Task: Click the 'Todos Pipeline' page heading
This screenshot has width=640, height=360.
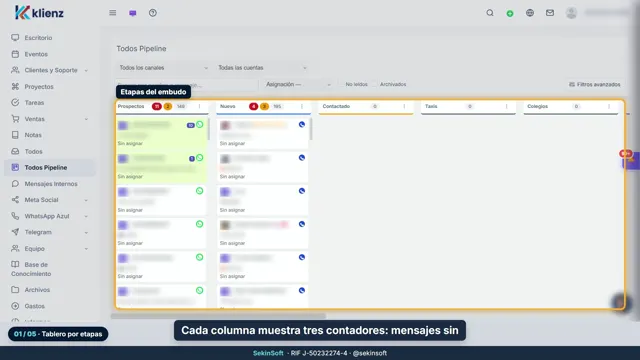Action: pos(141,49)
